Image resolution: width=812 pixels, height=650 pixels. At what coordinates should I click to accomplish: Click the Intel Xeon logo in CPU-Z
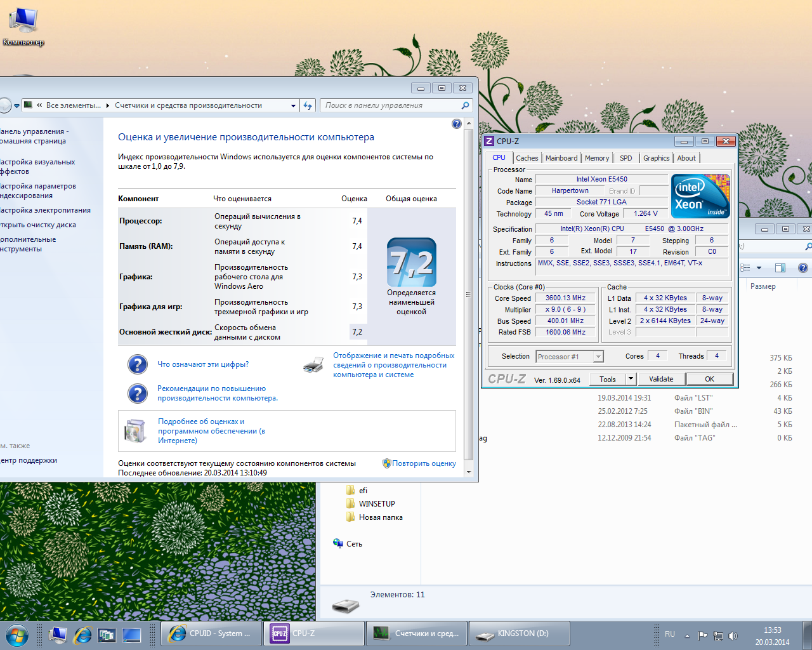point(701,196)
